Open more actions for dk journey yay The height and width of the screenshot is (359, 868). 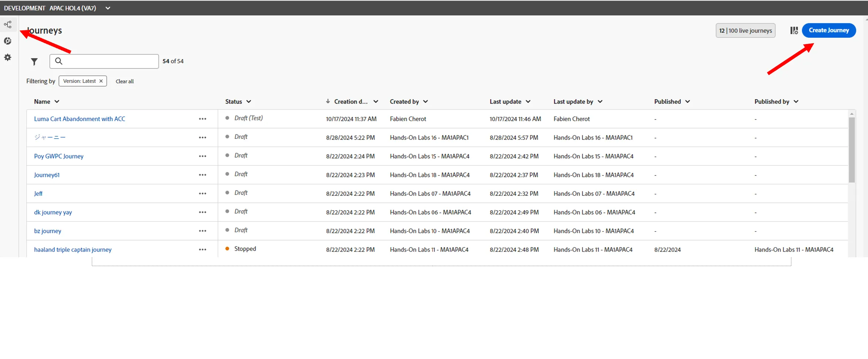[202, 212]
